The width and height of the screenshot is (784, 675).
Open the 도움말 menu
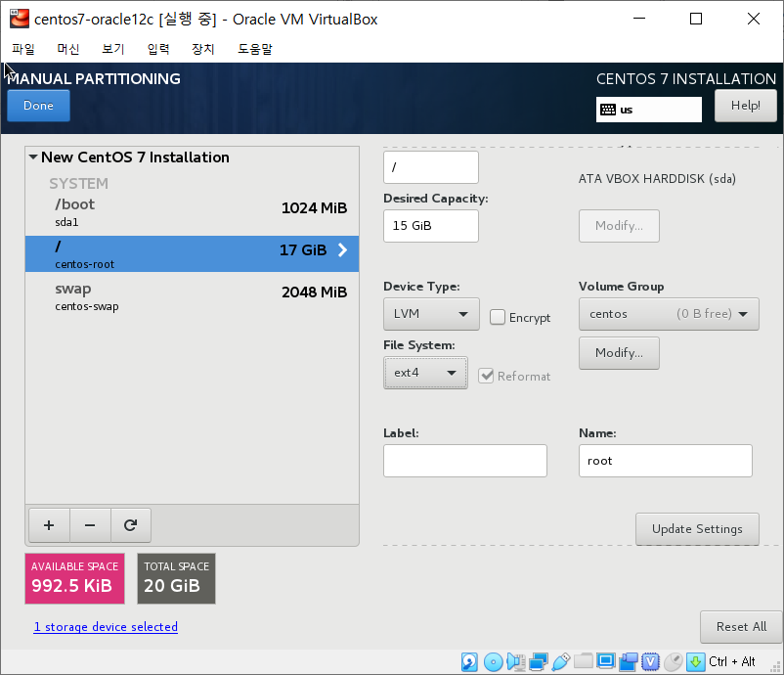point(255,49)
